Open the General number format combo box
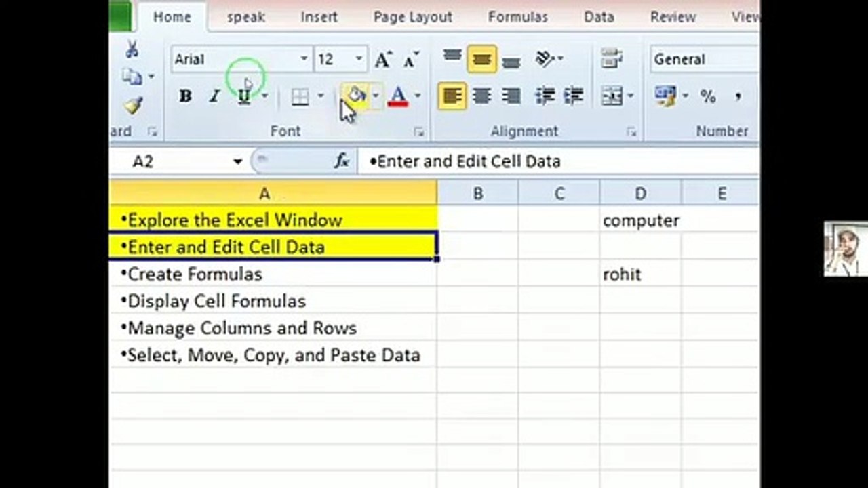The image size is (868, 488). click(704, 60)
